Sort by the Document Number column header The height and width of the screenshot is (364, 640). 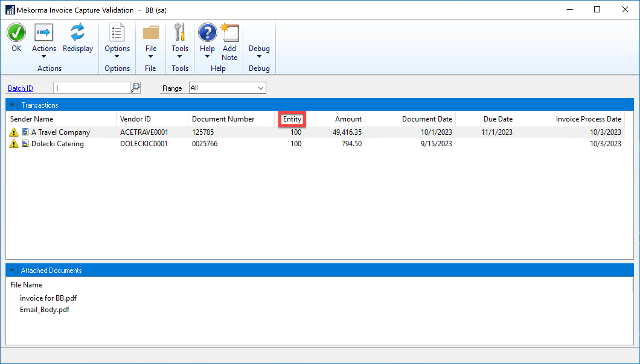223,119
